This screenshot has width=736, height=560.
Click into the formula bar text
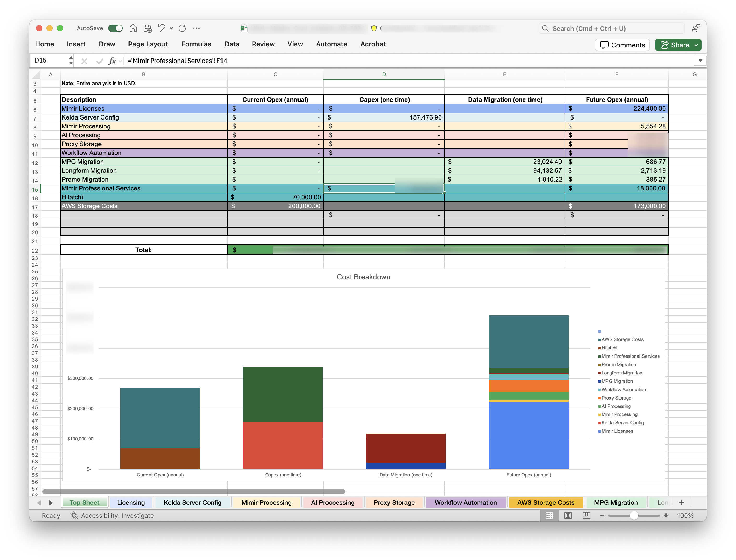point(409,61)
